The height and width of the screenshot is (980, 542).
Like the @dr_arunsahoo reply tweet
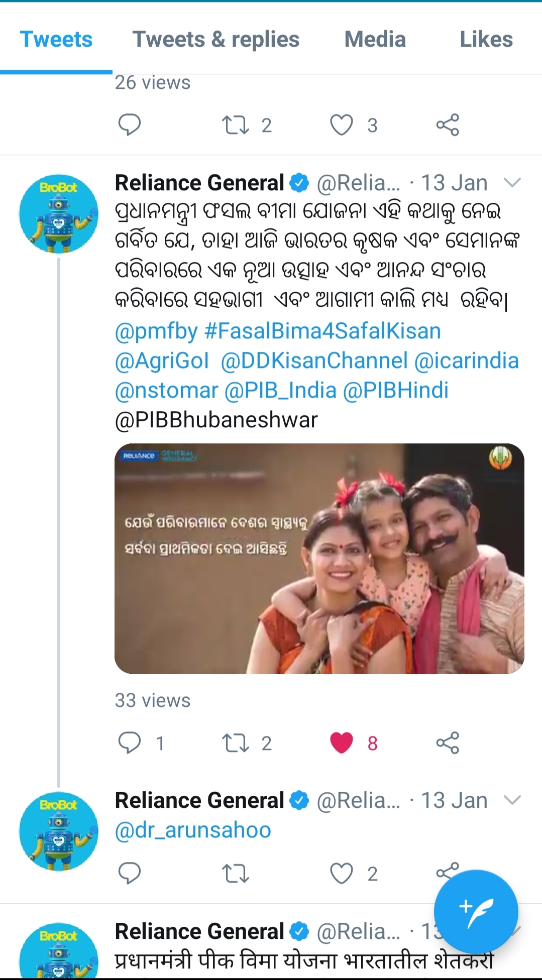tap(342, 874)
